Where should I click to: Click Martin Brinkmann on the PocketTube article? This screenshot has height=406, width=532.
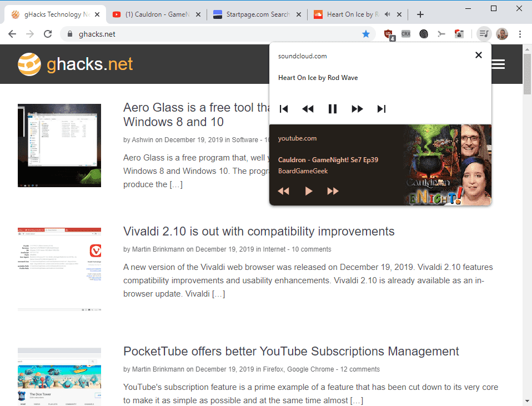[158, 369]
